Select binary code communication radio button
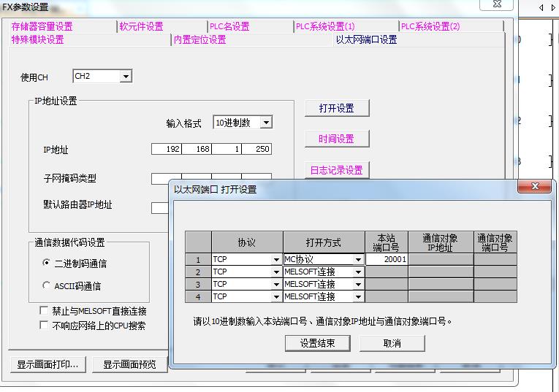The image size is (559, 392). (47, 263)
